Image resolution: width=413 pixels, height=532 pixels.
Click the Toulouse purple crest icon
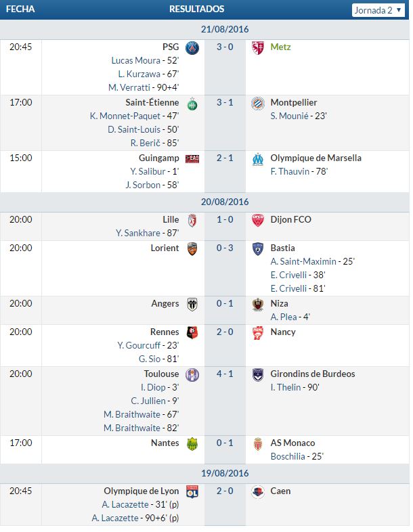[192, 375]
